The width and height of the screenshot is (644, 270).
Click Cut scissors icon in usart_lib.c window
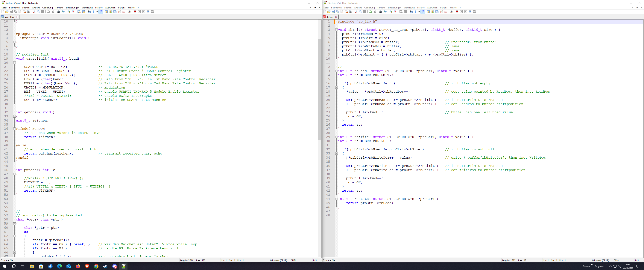click(x=34, y=12)
